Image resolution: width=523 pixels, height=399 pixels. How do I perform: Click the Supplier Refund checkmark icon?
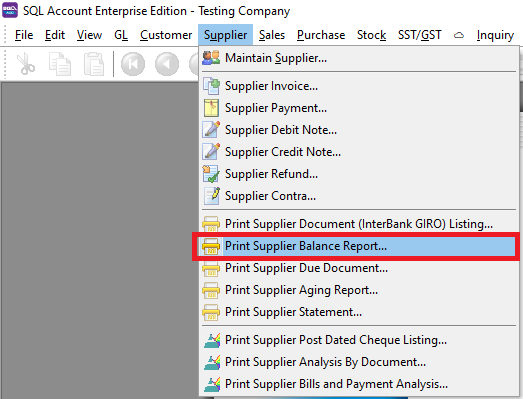pos(211,174)
